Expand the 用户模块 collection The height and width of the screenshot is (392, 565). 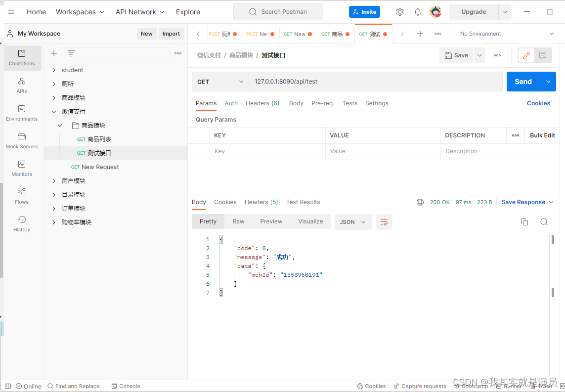54,181
